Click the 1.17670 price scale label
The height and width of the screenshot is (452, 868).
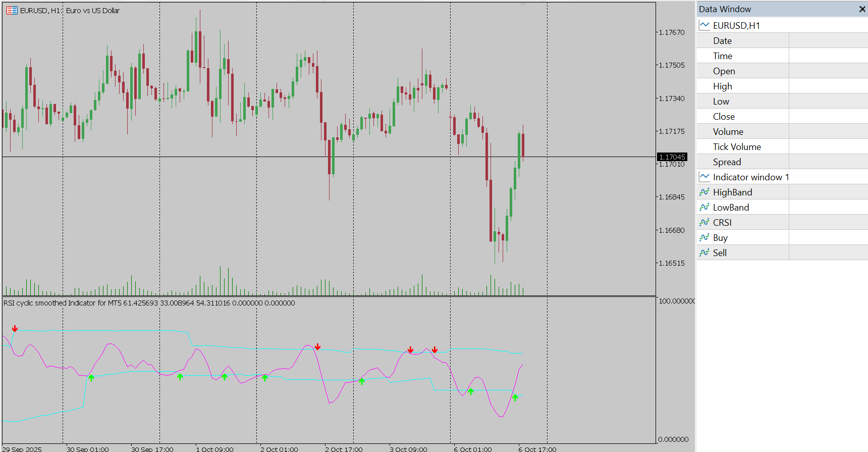tap(672, 32)
